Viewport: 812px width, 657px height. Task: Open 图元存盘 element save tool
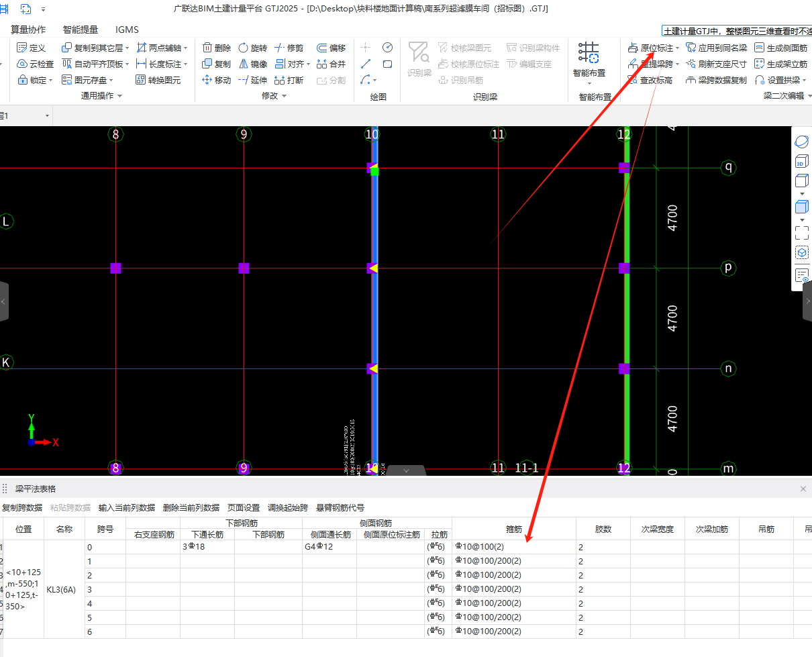[85, 80]
